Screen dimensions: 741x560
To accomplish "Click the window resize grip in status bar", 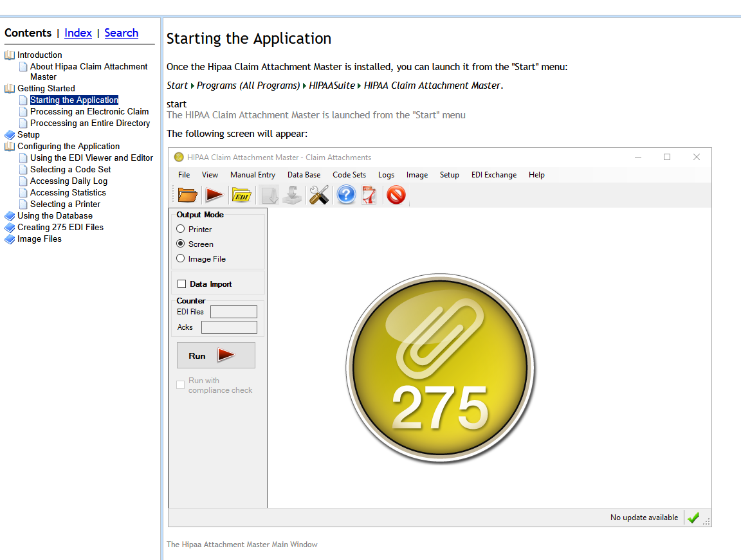I will point(706,522).
